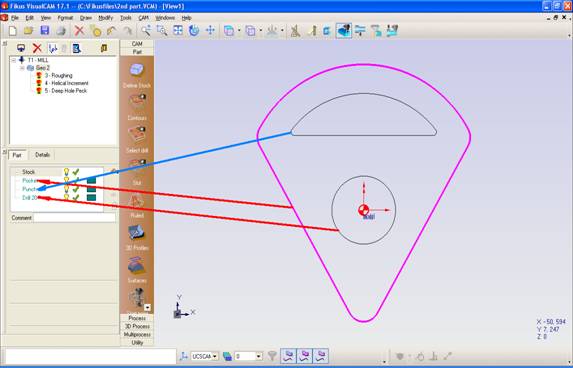Click the Select drill icon in the CAM bar
573x368 pixels.
pos(137,134)
